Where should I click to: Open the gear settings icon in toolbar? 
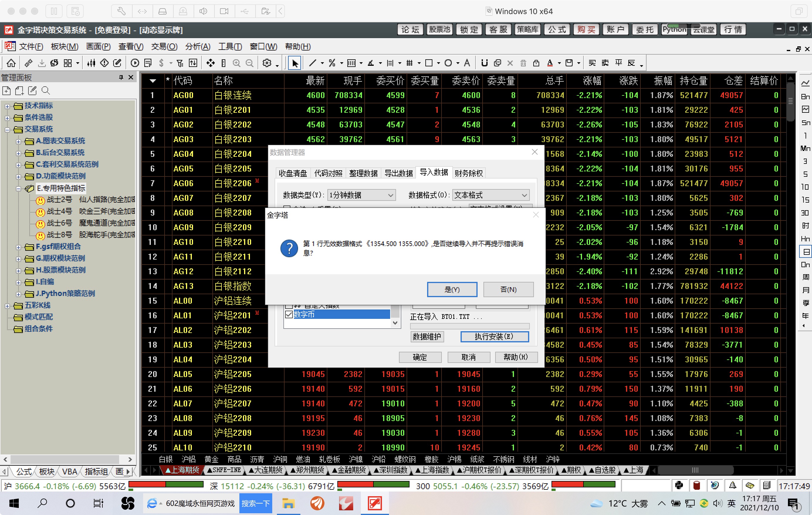click(x=267, y=63)
